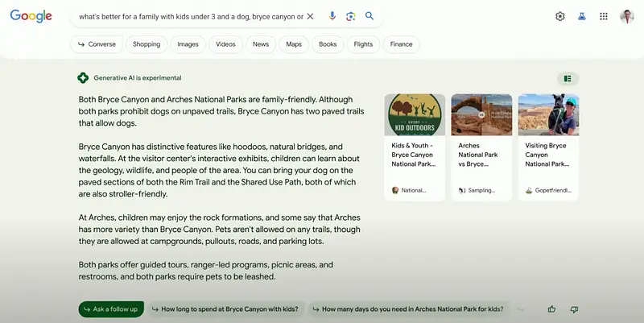
Task: Open Search Labs flask icon
Action: [x=581, y=16]
